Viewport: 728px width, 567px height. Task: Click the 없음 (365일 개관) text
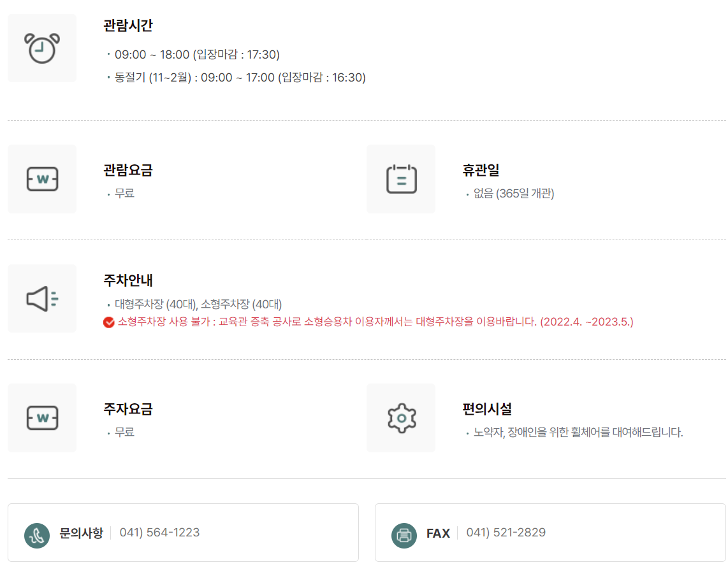[514, 194]
